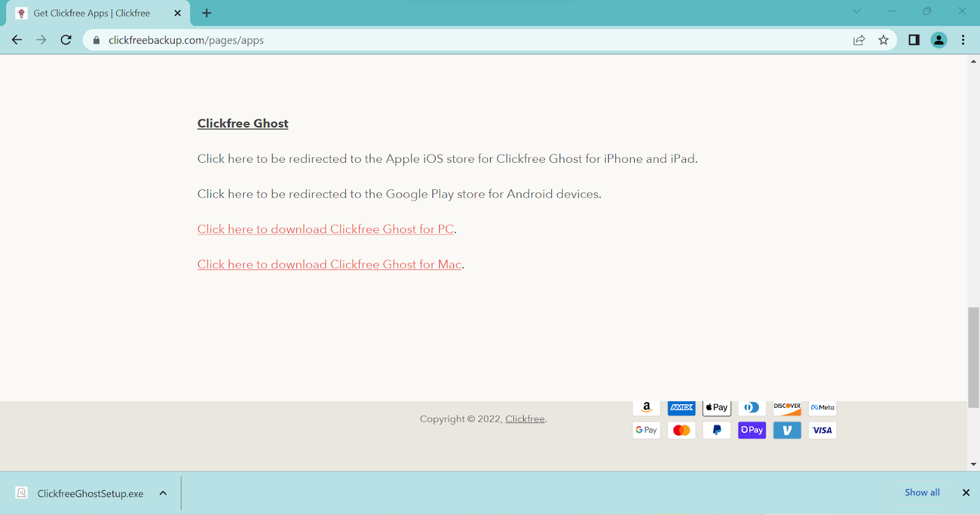The image size is (980, 515).
Task: Click the Venmo payment icon
Action: [x=787, y=430]
